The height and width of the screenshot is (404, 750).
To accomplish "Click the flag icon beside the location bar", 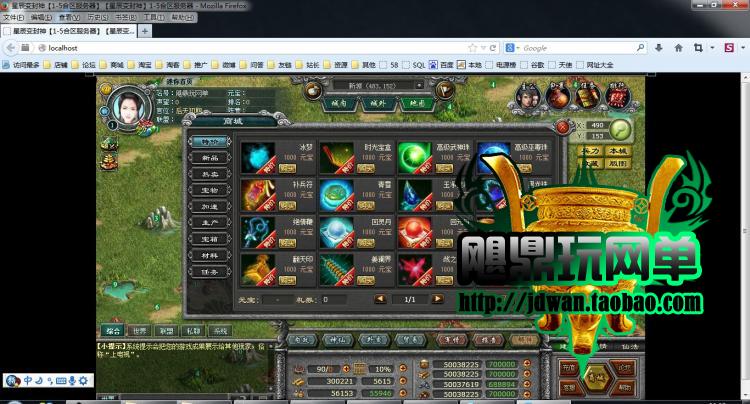I will pyautogui.click(x=445, y=89).
